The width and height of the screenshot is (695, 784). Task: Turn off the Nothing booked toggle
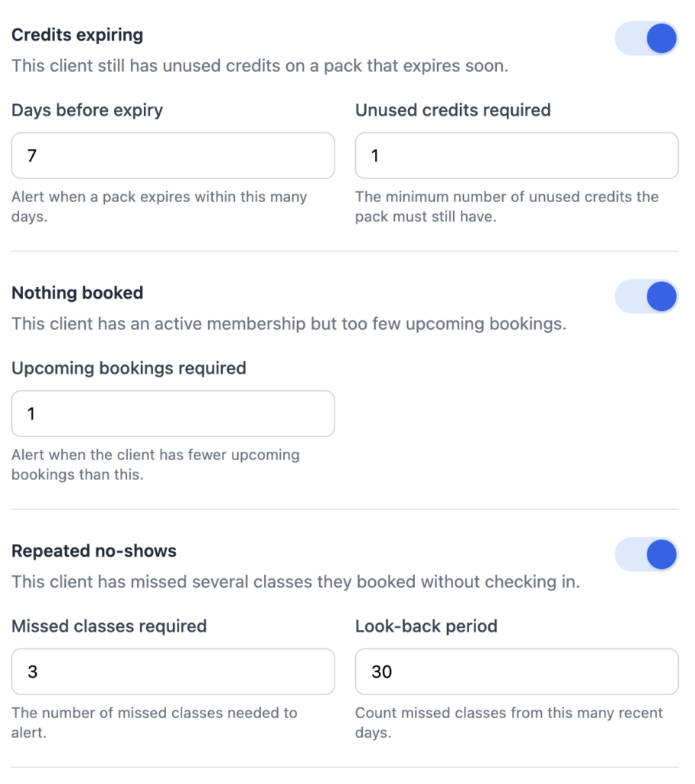coord(646,296)
